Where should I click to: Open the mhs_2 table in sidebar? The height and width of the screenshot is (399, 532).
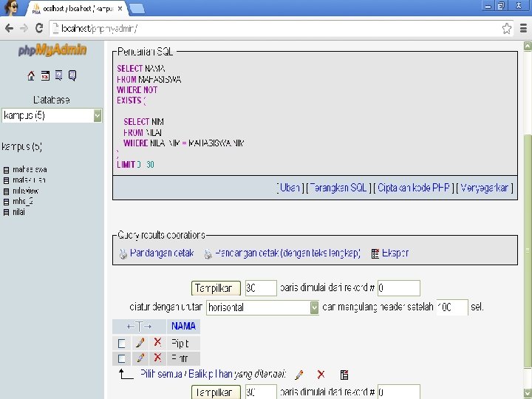(23, 202)
